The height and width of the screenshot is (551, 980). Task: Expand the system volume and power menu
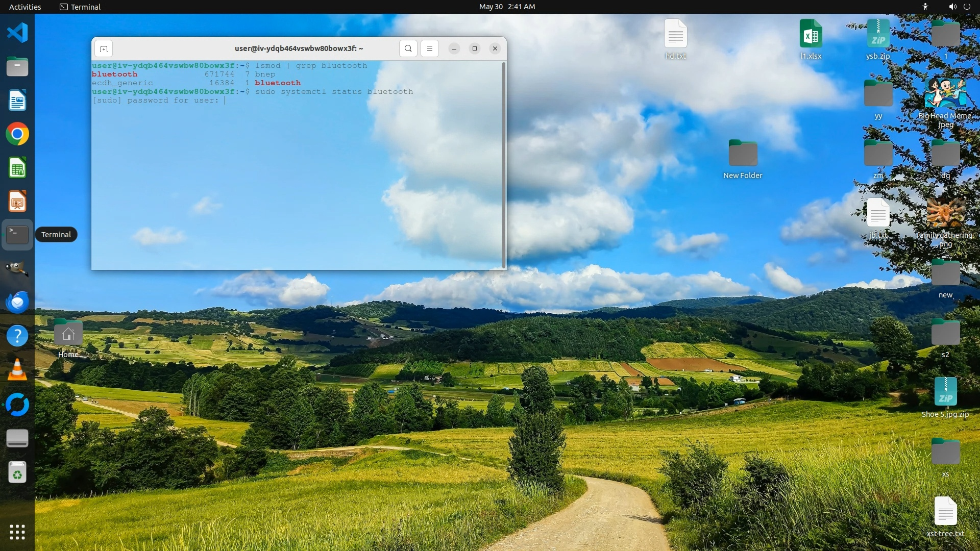(959, 7)
